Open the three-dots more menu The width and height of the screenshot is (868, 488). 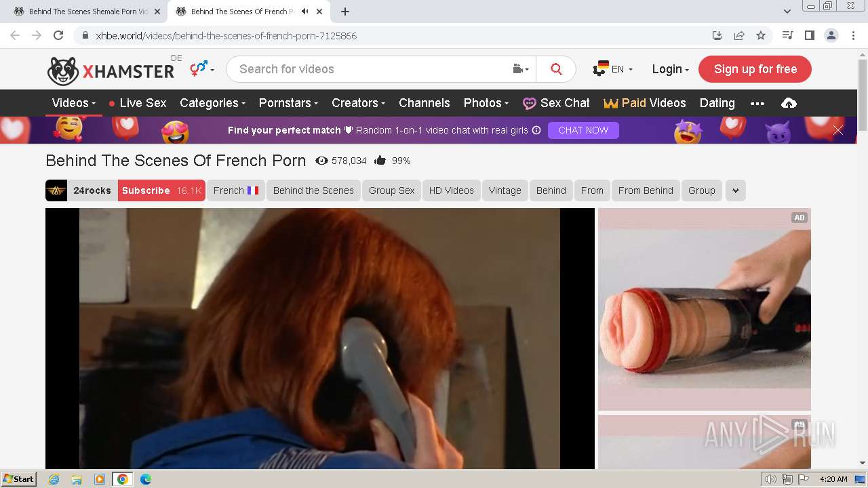pyautogui.click(x=757, y=104)
